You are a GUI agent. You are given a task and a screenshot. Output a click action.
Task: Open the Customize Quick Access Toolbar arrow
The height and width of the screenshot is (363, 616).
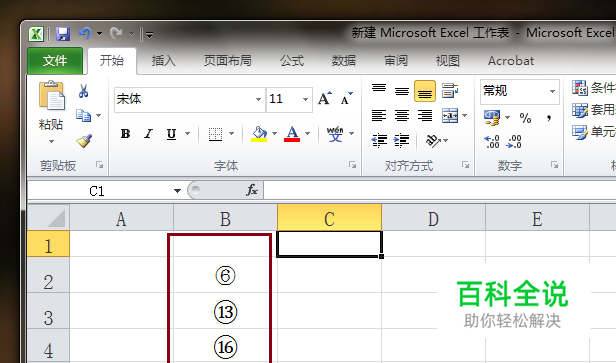click(149, 35)
